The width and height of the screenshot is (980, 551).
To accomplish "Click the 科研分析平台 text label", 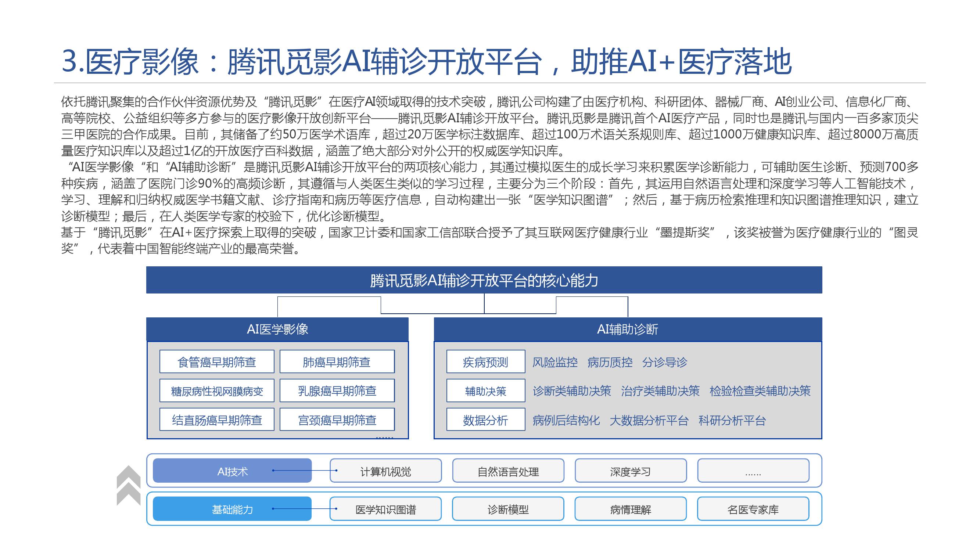I will (732, 420).
